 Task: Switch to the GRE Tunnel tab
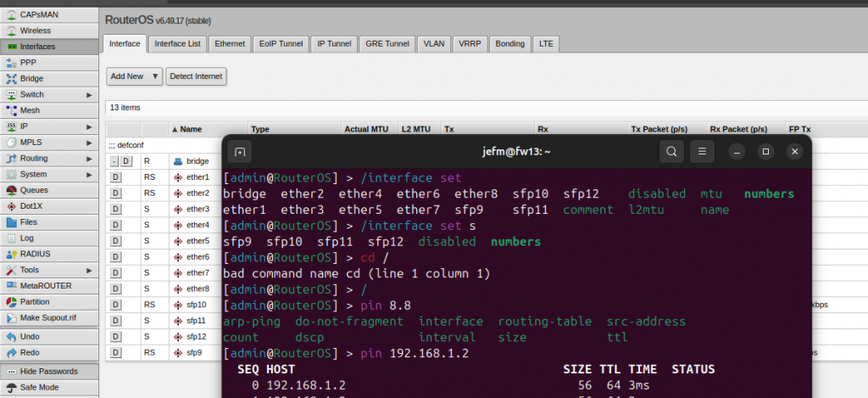387,44
